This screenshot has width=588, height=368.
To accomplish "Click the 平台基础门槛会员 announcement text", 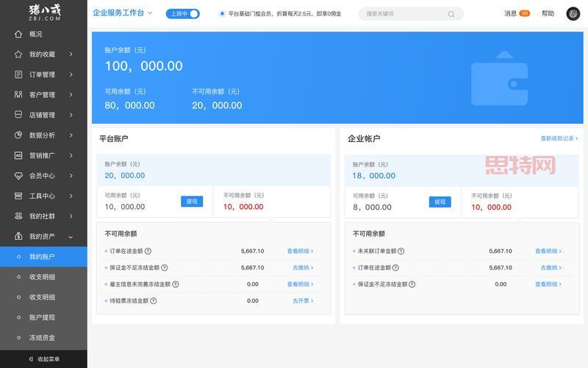I will tap(284, 14).
